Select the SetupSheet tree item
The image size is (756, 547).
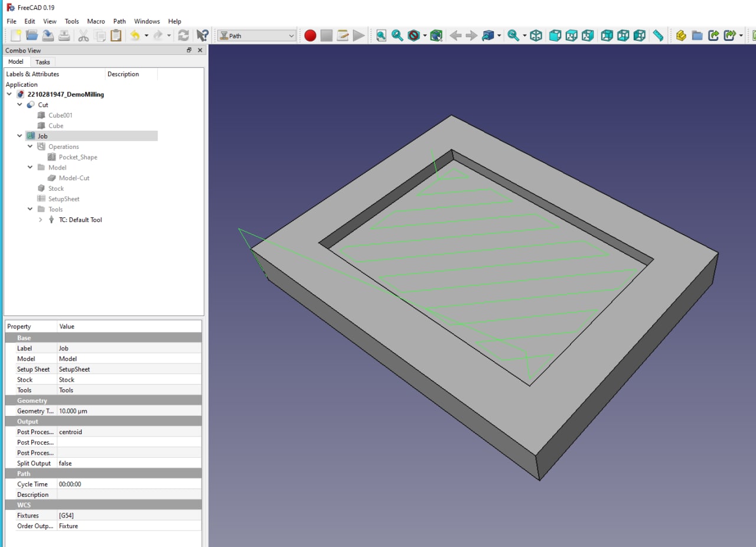[63, 199]
